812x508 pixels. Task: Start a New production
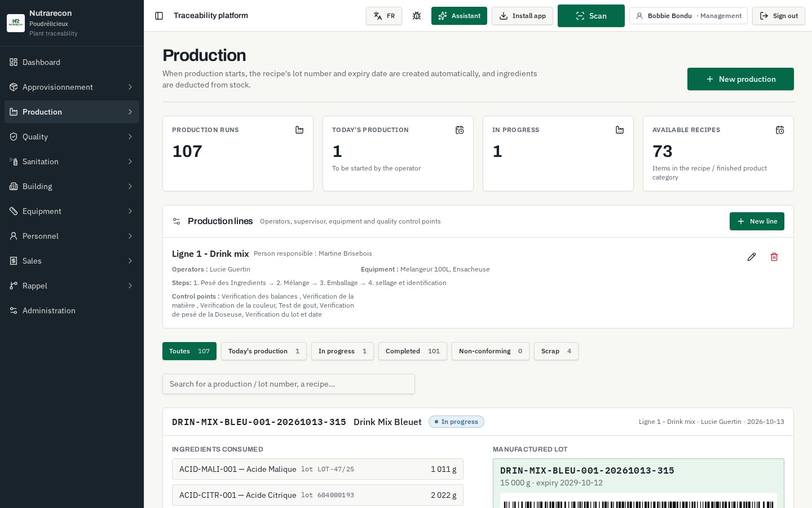pos(740,79)
